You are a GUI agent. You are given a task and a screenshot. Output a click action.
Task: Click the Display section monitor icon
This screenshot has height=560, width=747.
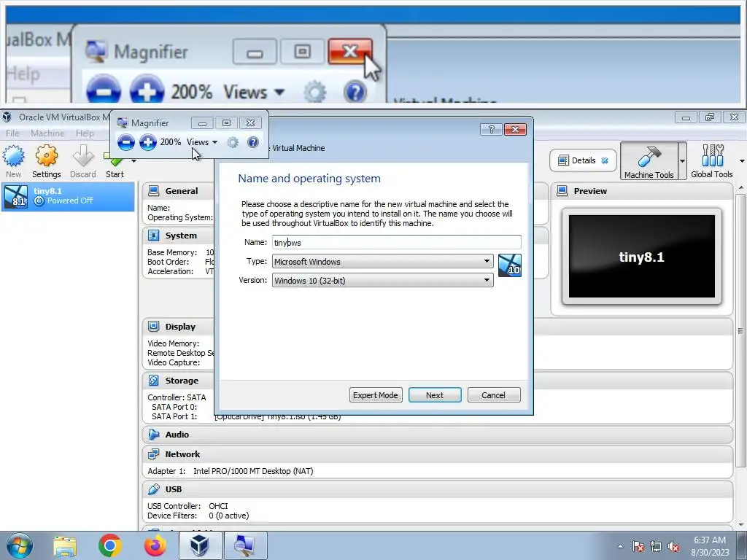(153, 327)
